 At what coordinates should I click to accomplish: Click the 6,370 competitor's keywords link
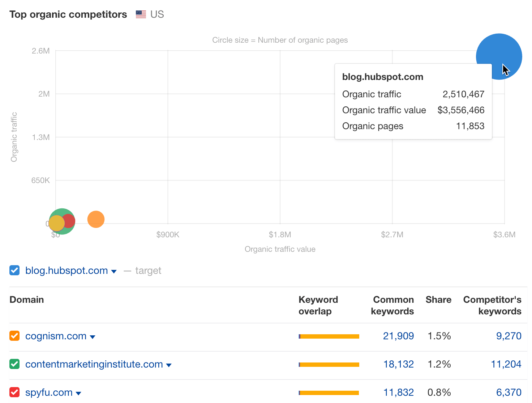pos(509,392)
